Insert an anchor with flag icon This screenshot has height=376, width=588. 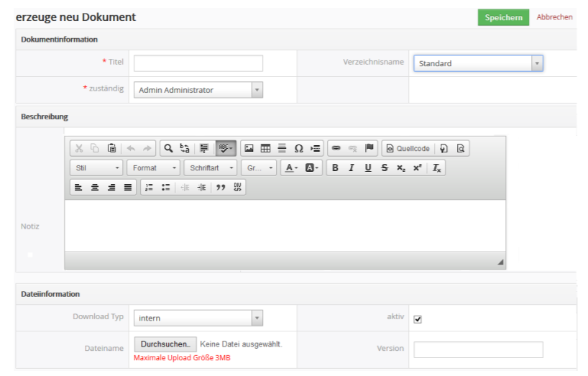point(369,148)
